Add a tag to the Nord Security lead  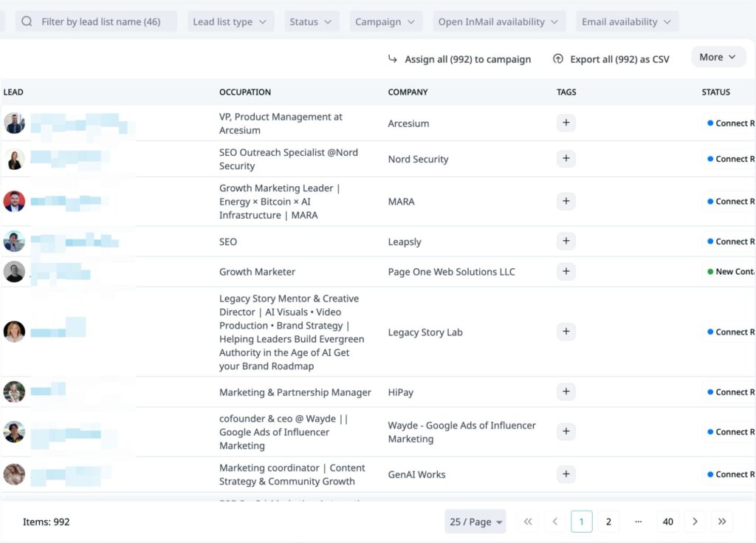tap(566, 159)
